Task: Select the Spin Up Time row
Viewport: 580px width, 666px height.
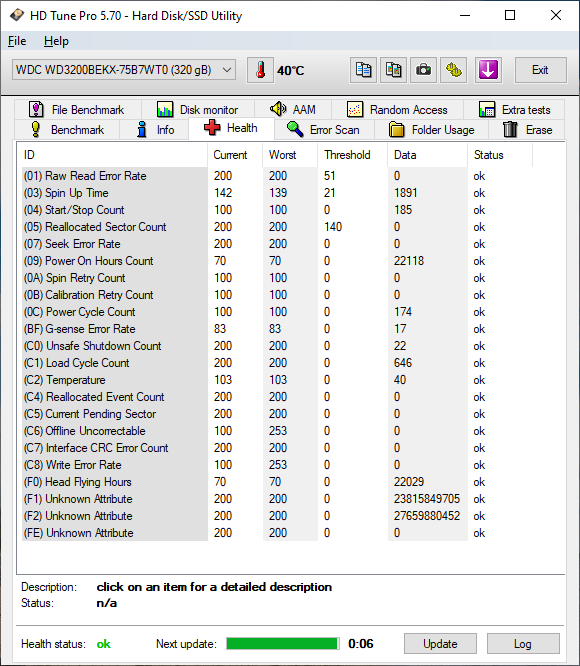Action: (x=277, y=193)
